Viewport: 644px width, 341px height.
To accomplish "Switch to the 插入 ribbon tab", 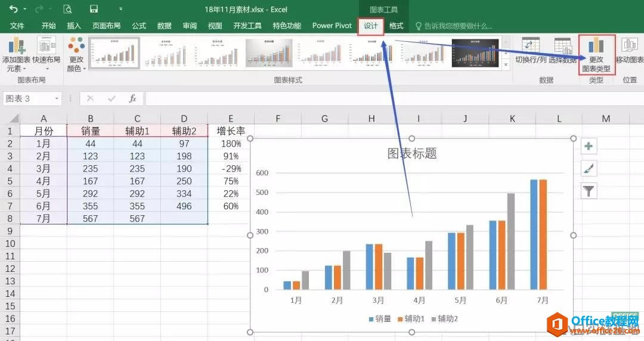I will point(74,26).
